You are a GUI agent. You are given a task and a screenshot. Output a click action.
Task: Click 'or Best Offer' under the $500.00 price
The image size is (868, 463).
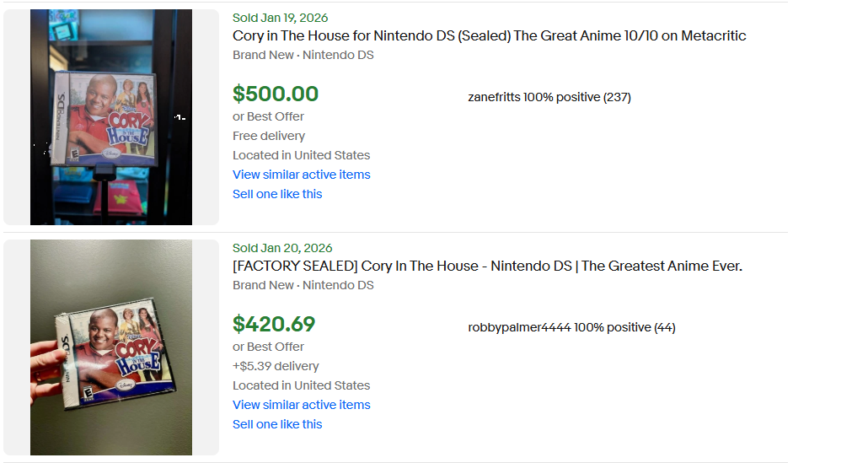click(268, 116)
